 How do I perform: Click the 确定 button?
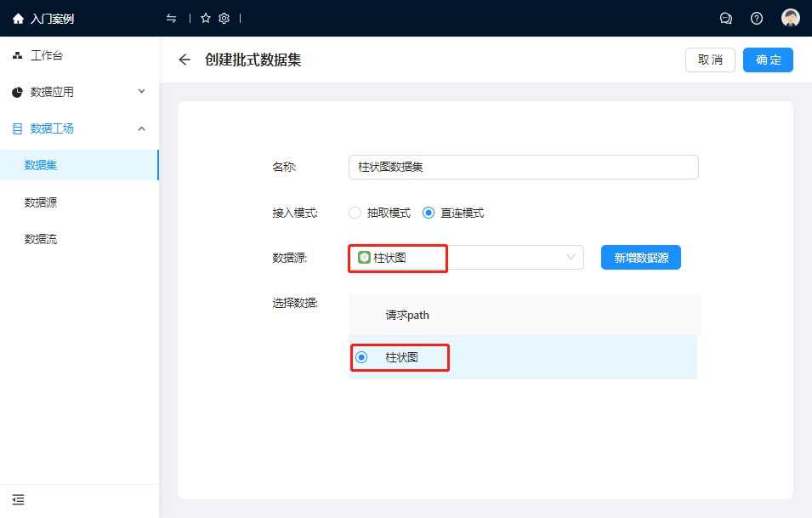tap(768, 60)
